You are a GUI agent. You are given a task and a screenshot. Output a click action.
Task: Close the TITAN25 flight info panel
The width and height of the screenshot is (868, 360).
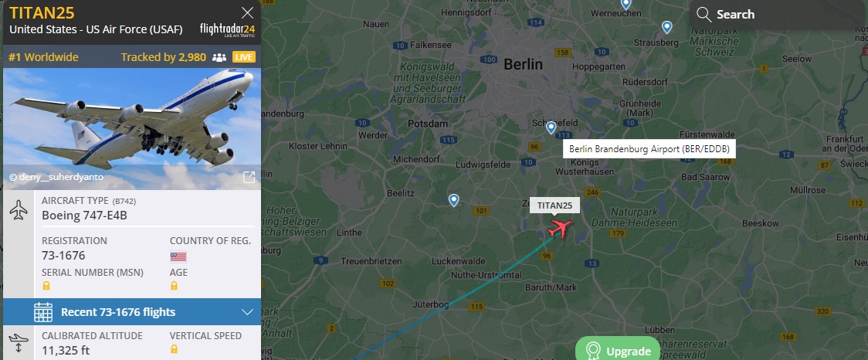pos(247,12)
